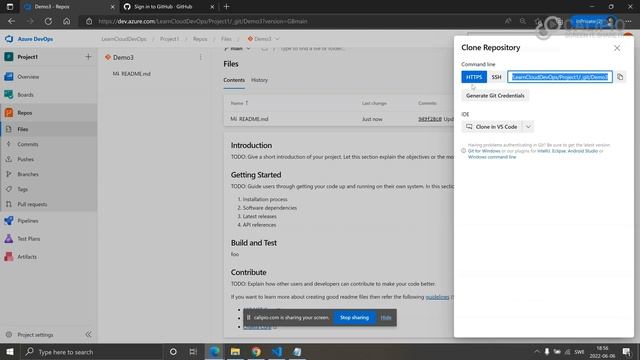Select README.md in the file tree

point(131,74)
